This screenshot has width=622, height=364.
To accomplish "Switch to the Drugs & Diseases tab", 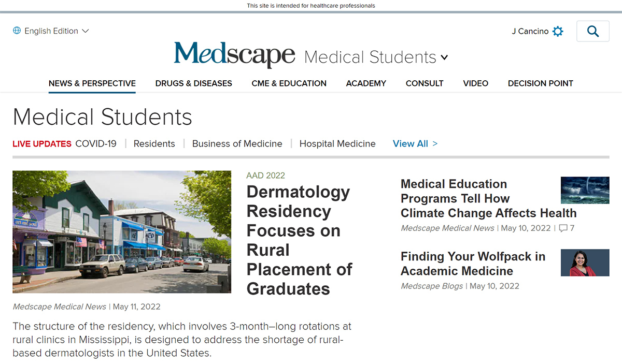I will (x=193, y=83).
